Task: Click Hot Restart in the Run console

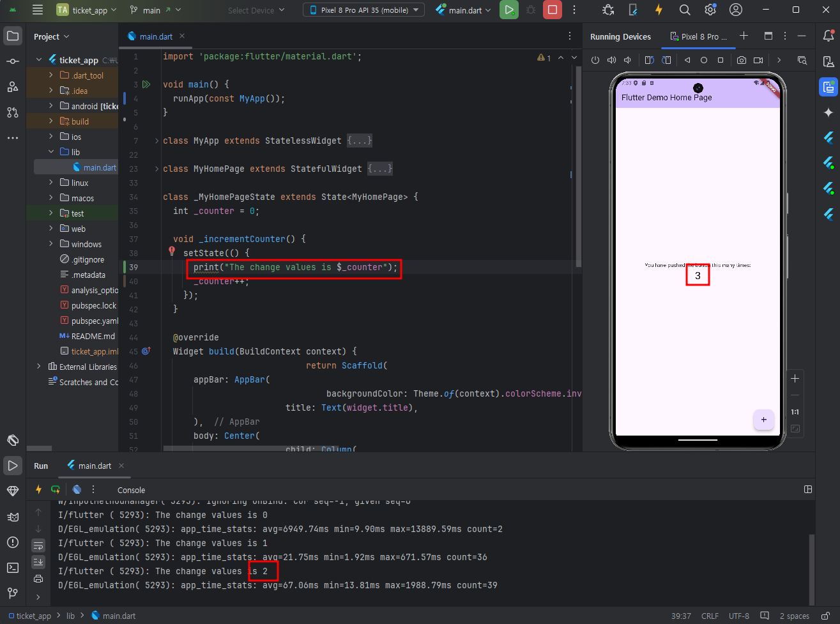Action: tap(56, 489)
